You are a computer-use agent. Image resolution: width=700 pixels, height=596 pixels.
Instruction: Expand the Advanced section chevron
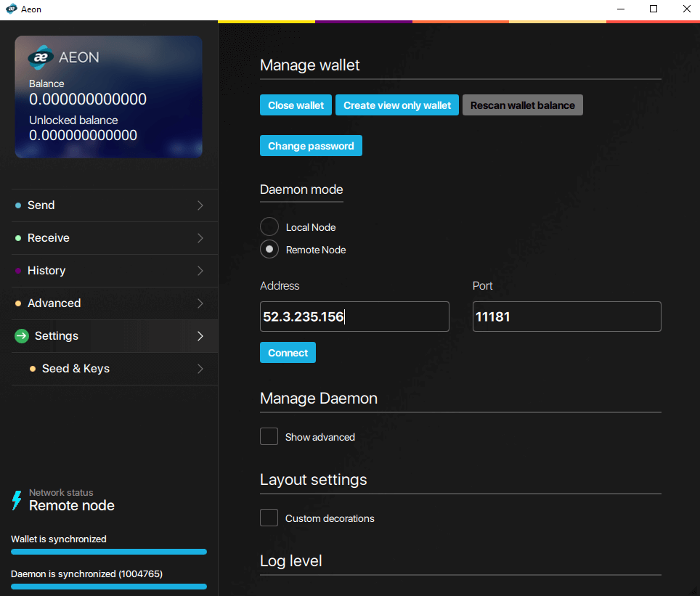(x=200, y=303)
